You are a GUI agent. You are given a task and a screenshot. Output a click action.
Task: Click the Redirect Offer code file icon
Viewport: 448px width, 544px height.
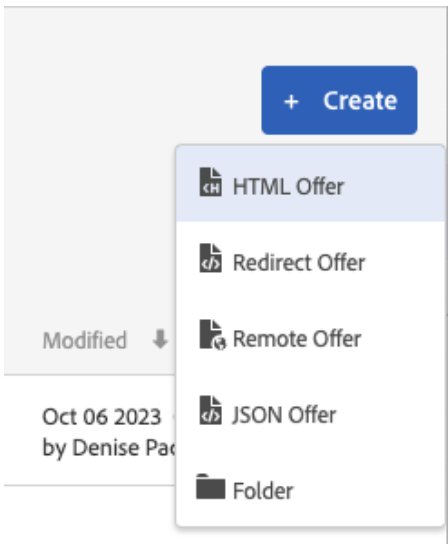tap(210, 258)
